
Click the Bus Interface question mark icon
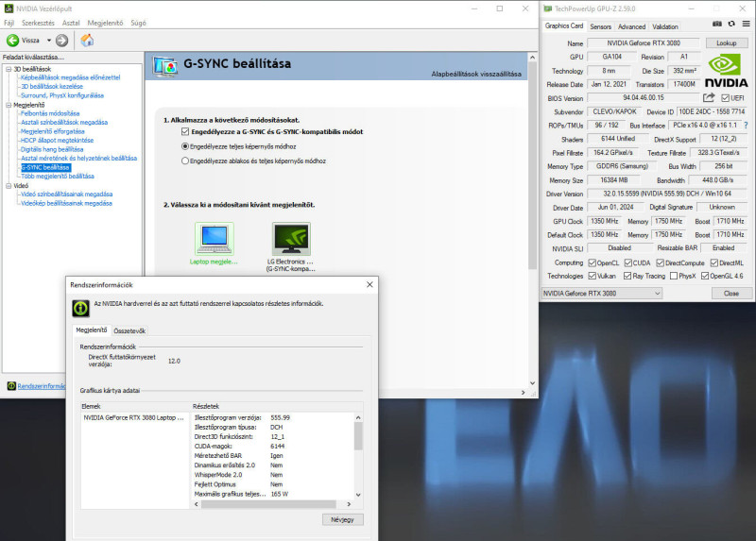click(746, 126)
